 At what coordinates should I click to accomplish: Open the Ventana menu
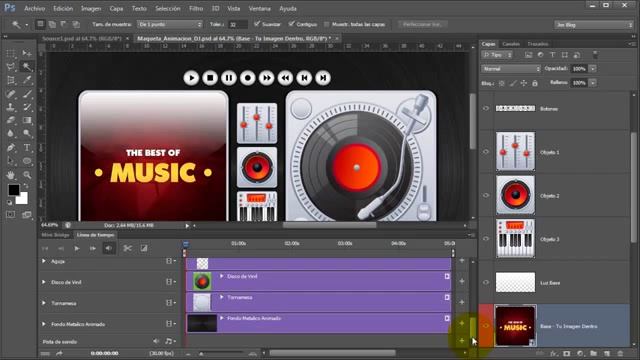pyautogui.click(x=260, y=8)
